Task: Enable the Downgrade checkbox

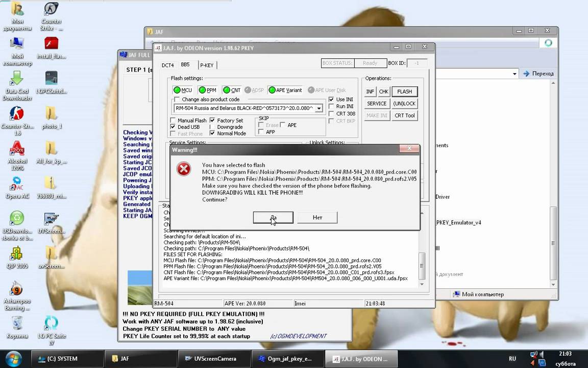Action: pyautogui.click(x=212, y=127)
